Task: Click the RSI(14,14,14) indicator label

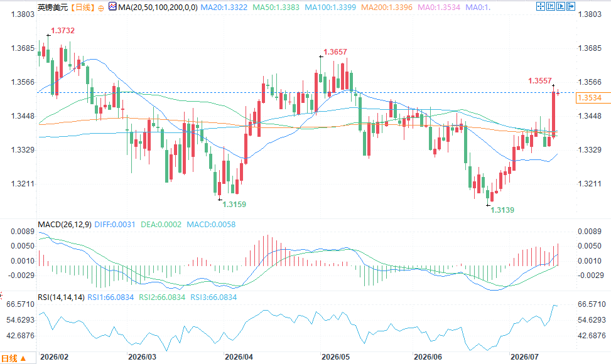Action: pyautogui.click(x=61, y=297)
